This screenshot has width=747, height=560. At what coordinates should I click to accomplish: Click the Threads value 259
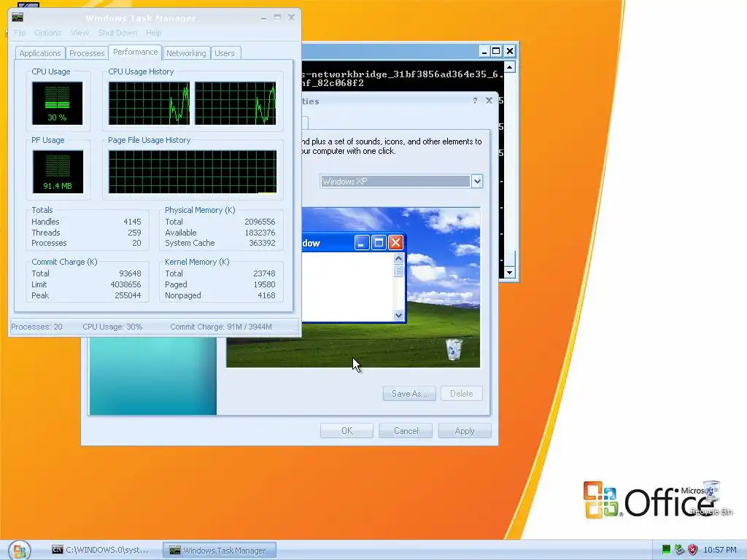point(134,233)
